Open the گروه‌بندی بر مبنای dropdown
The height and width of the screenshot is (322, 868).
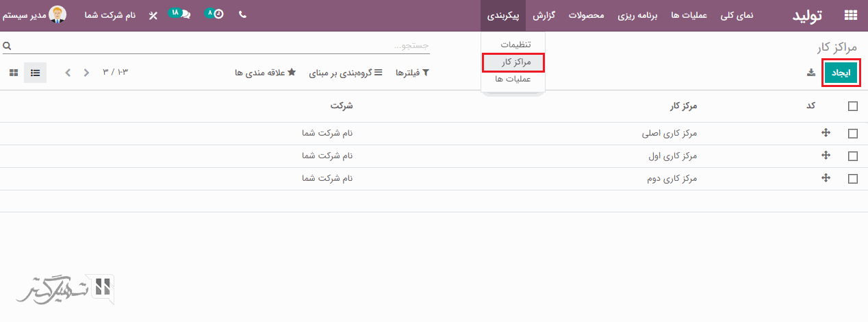point(345,73)
